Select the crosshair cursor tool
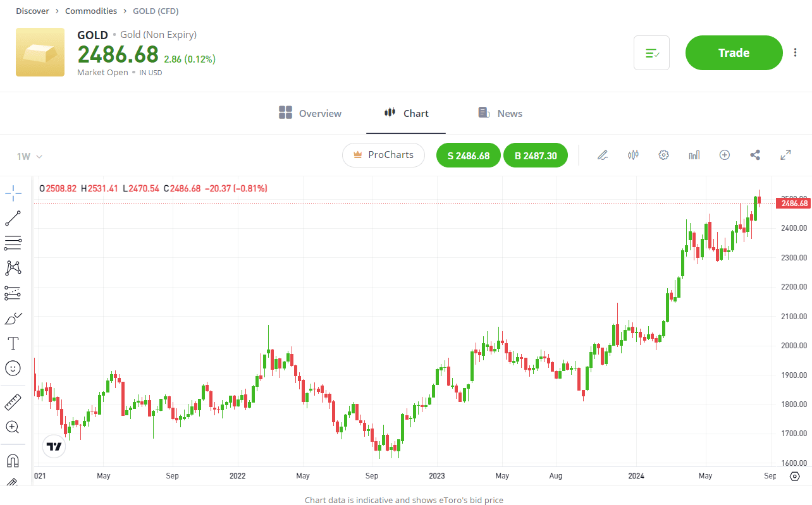The width and height of the screenshot is (812, 505). (13, 193)
